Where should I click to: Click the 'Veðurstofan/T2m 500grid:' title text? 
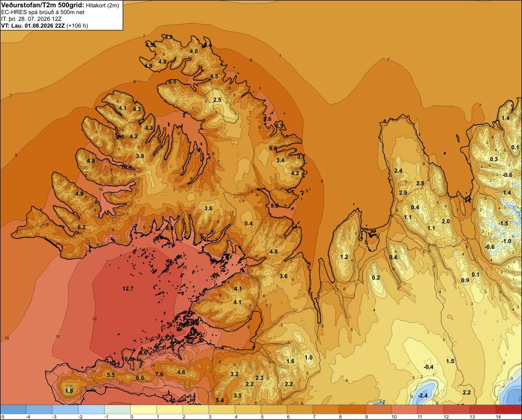click(x=42, y=5)
